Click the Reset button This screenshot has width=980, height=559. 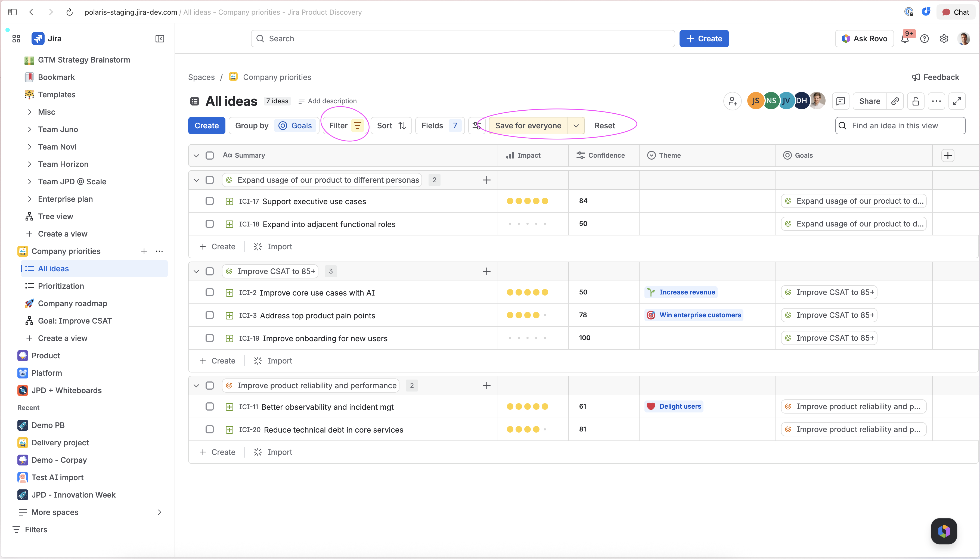point(604,126)
